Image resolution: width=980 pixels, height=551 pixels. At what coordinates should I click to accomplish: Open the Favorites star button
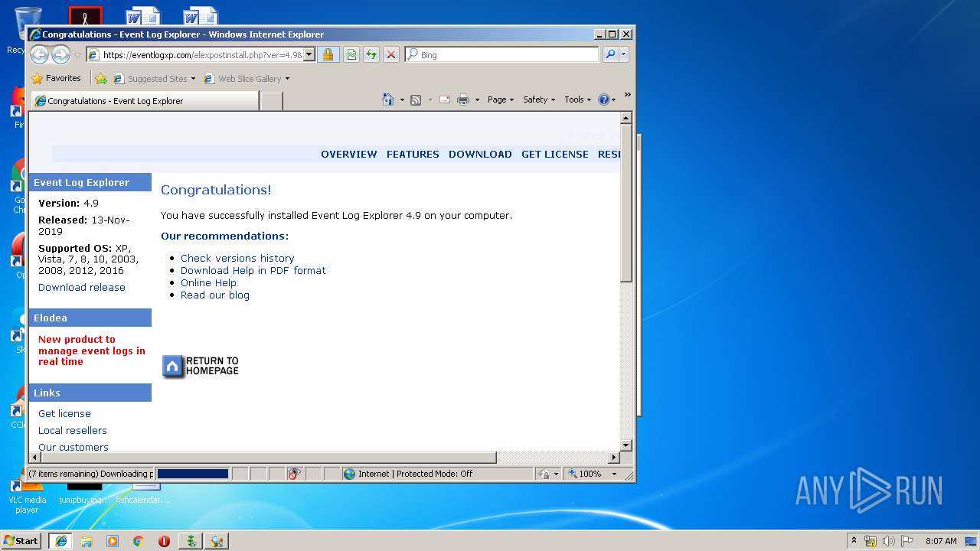pyautogui.click(x=56, y=78)
